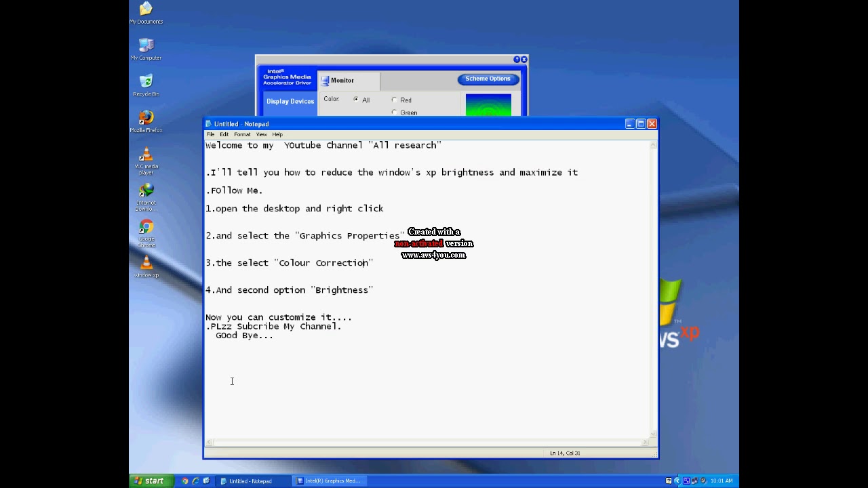Click the line "1.open the desktop and right click"
The height and width of the screenshot is (488, 868).
coord(294,209)
